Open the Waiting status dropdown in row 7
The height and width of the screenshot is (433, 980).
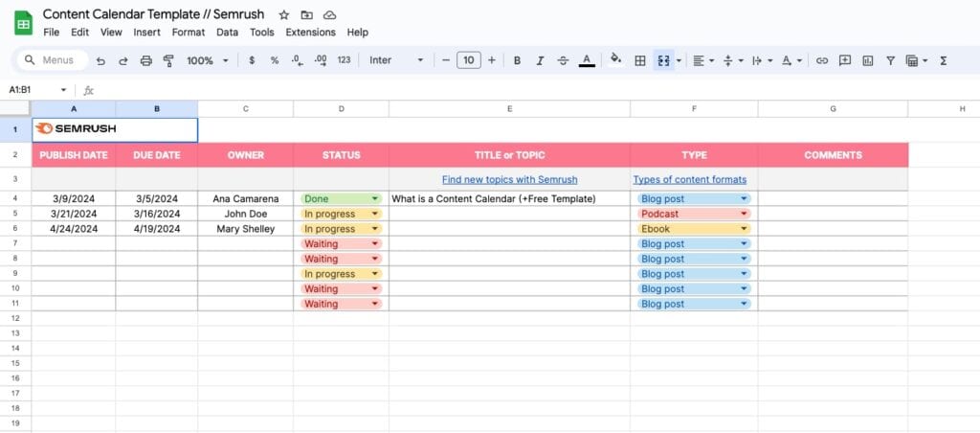point(342,244)
